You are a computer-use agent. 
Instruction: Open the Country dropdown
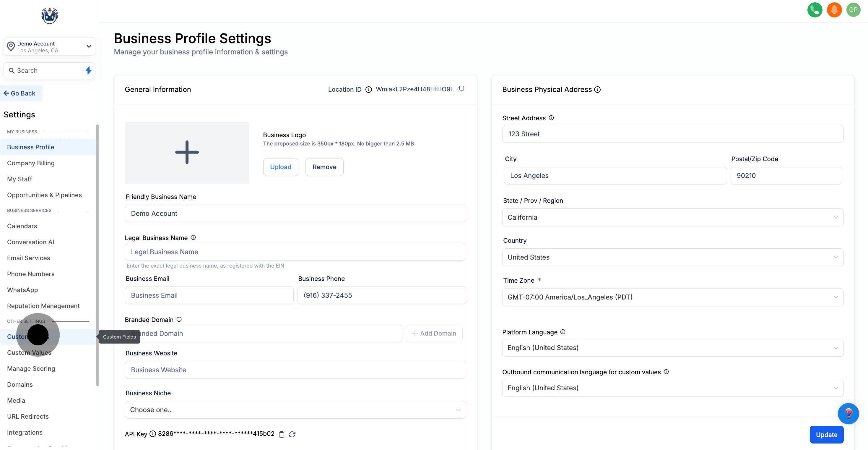click(672, 257)
